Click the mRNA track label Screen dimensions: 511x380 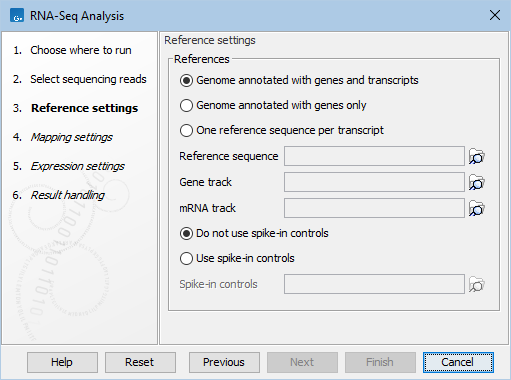pyautogui.click(x=207, y=208)
